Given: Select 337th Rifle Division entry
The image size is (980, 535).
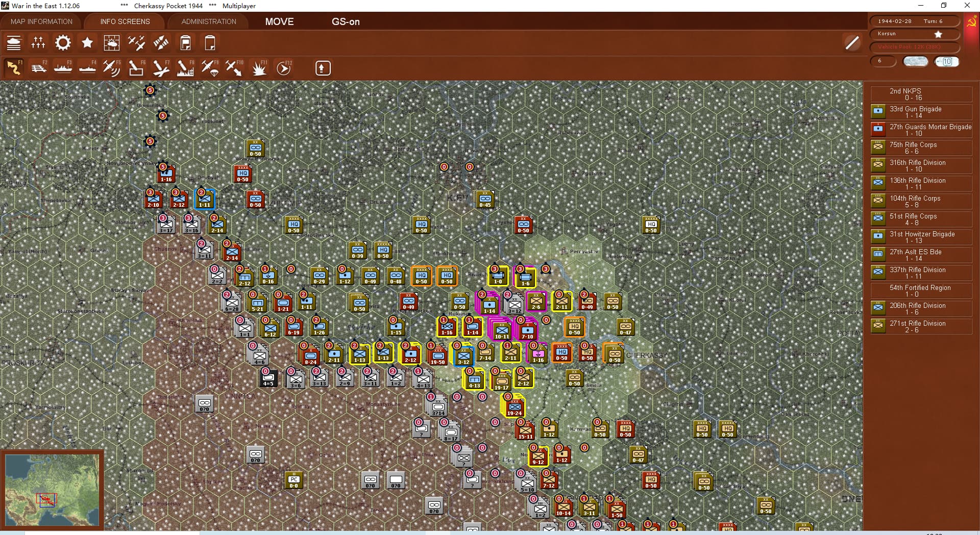Looking at the screenshot, I should click(921, 273).
